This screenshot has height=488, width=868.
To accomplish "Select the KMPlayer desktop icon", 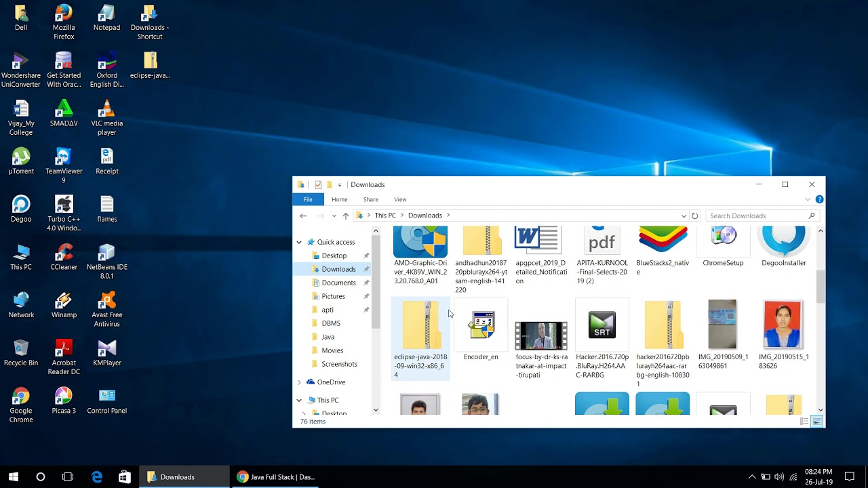I will point(106,353).
